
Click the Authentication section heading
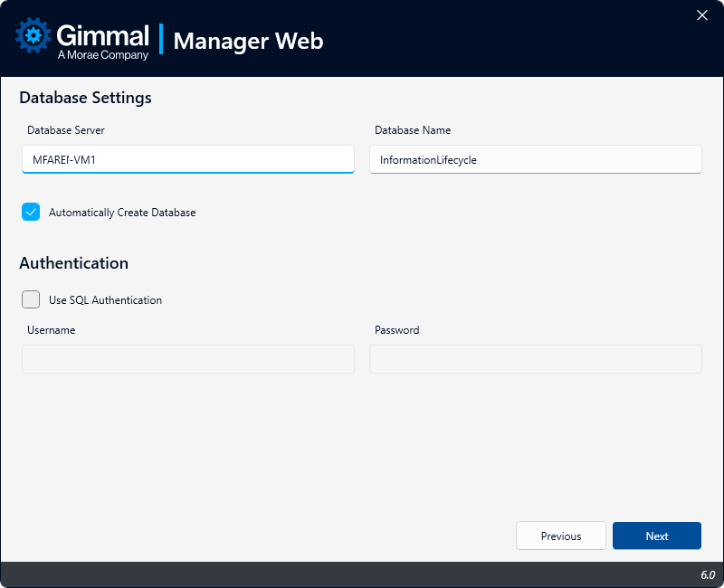pos(73,263)
